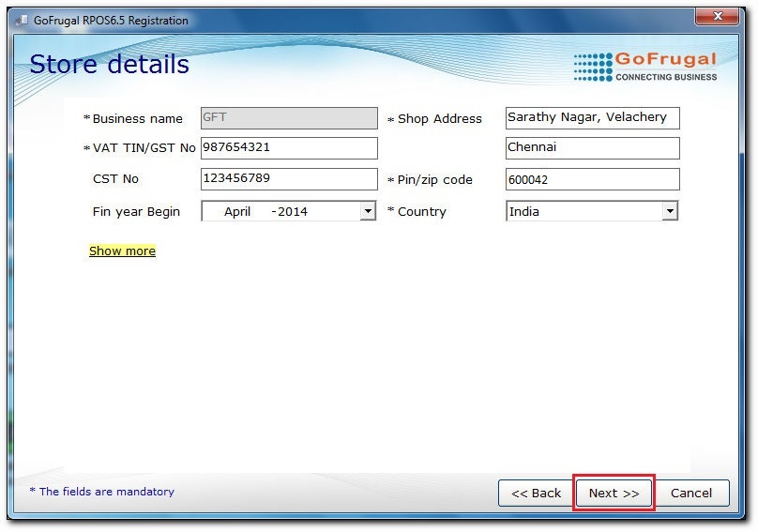
Task: Click the Business name label
Action: (x=137, y=118)
